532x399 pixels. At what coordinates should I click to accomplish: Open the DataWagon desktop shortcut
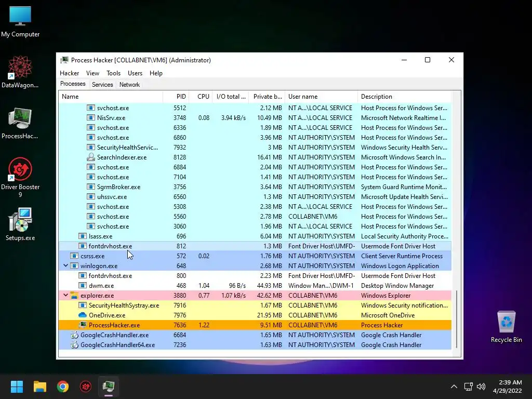point(20,72)
